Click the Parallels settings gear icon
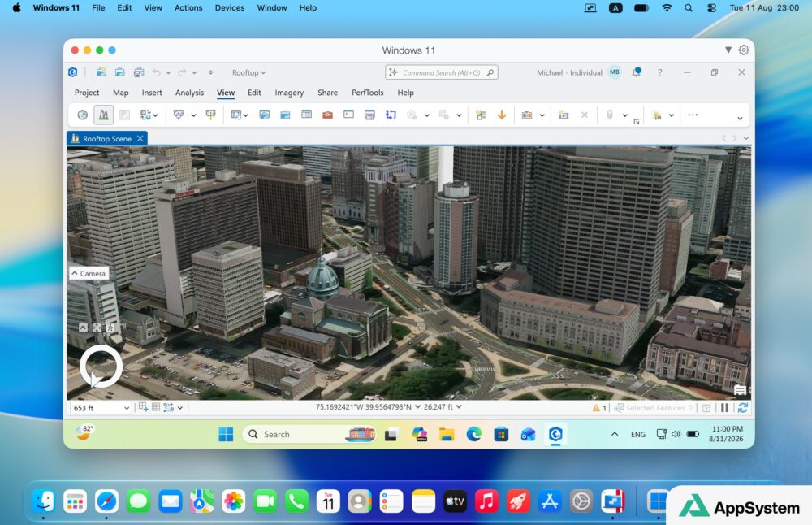 (744, 50)
